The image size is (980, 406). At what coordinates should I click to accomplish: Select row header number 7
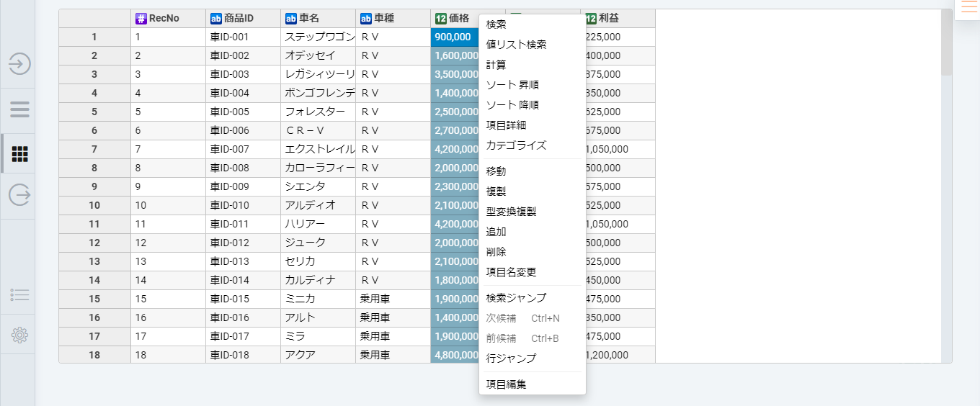(x=94, y=149)
